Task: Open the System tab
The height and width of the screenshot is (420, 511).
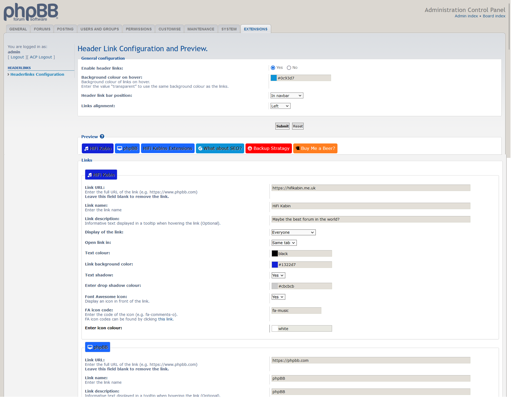Action: coord(229,29)
